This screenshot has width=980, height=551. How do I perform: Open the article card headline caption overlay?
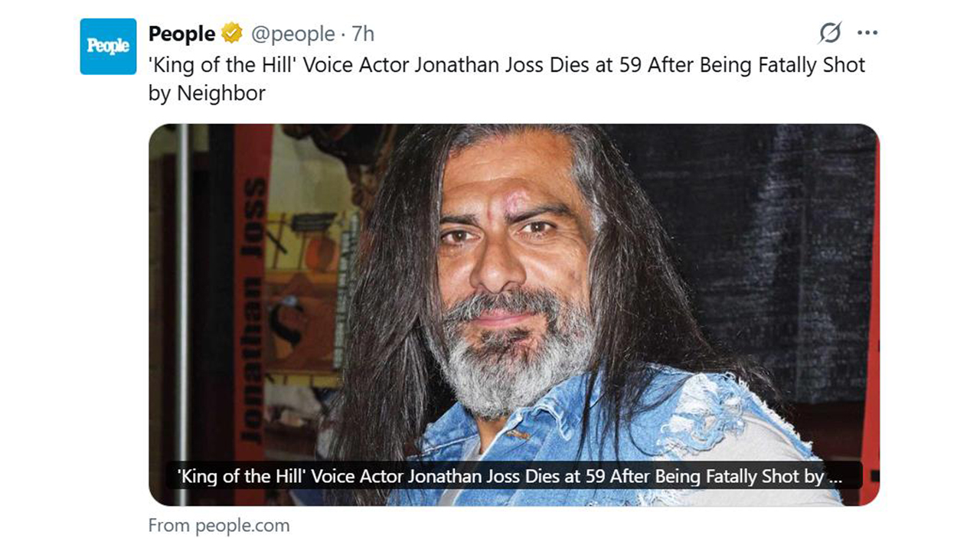[510, 476]
